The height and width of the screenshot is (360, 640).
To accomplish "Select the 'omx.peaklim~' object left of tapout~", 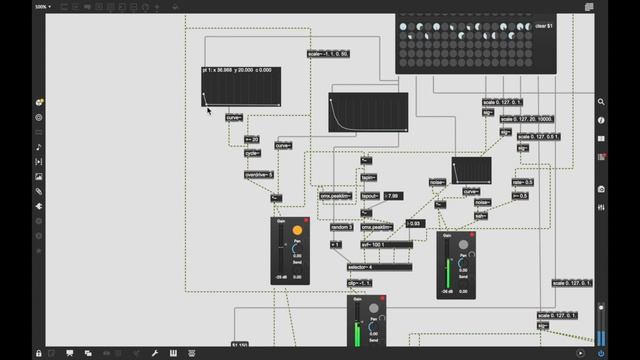I will (x=336, y=196).
